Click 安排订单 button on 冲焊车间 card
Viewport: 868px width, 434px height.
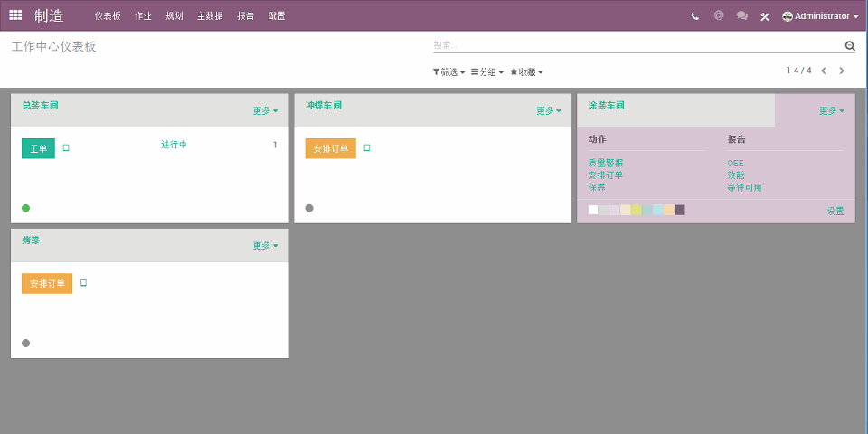coord(331,148)
